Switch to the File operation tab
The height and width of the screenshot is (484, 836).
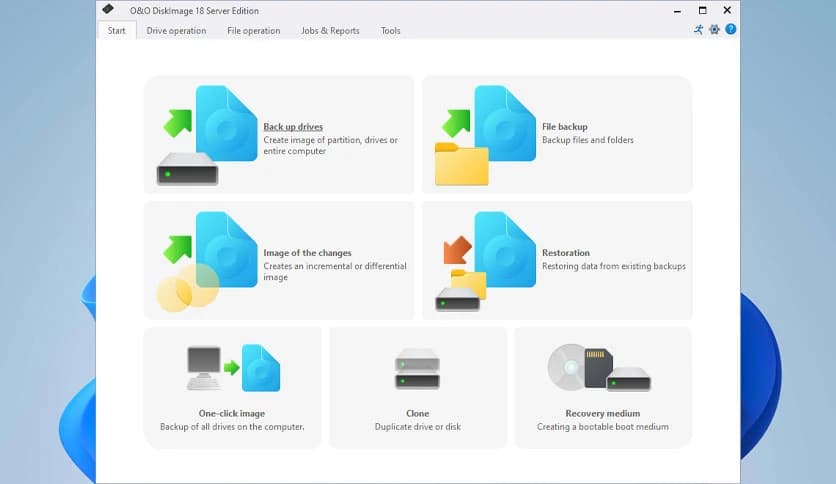[253, 30]
